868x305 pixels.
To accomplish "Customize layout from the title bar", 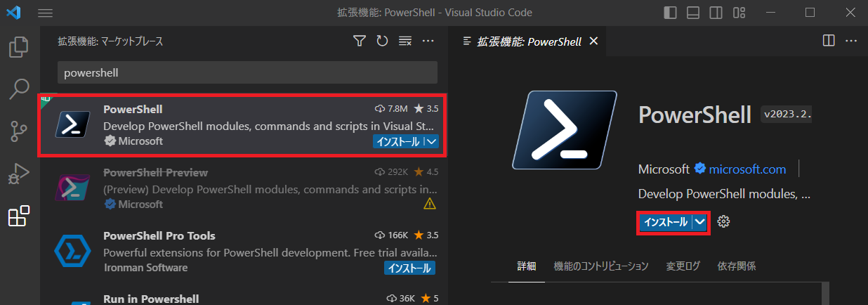I will [x=738, y=13].
